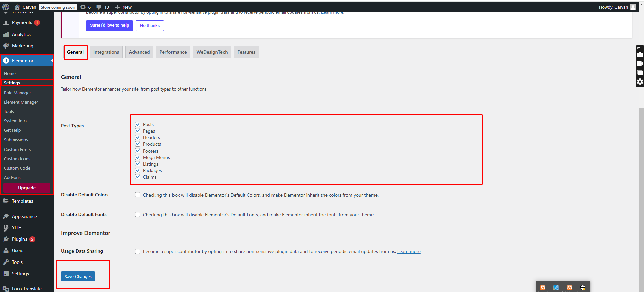Image resolution: width=644 pixels, height=292 pixels.
Task: Uncheck the Posts post type
Action: (138, 124)
